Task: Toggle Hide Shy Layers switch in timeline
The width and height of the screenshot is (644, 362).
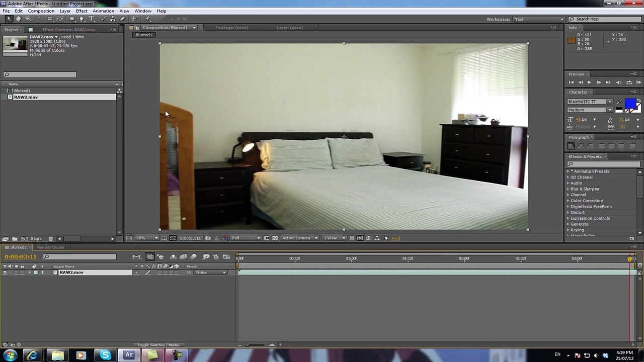Action: pos(173,257)
